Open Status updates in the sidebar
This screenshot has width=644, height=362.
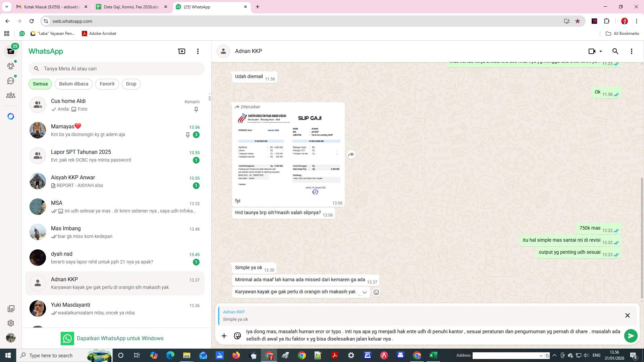(x=11, y=66)
